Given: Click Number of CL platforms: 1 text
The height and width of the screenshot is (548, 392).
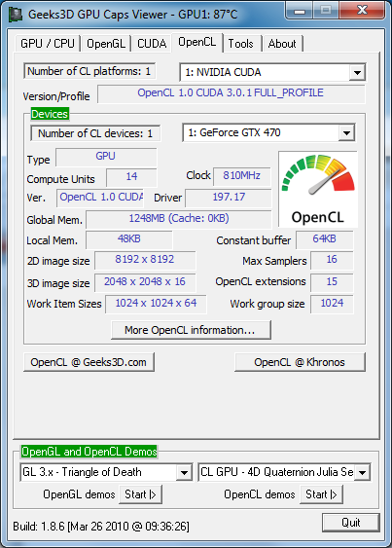Looking at the screenshot, I should pyautogui.click(x=89, y=71).
